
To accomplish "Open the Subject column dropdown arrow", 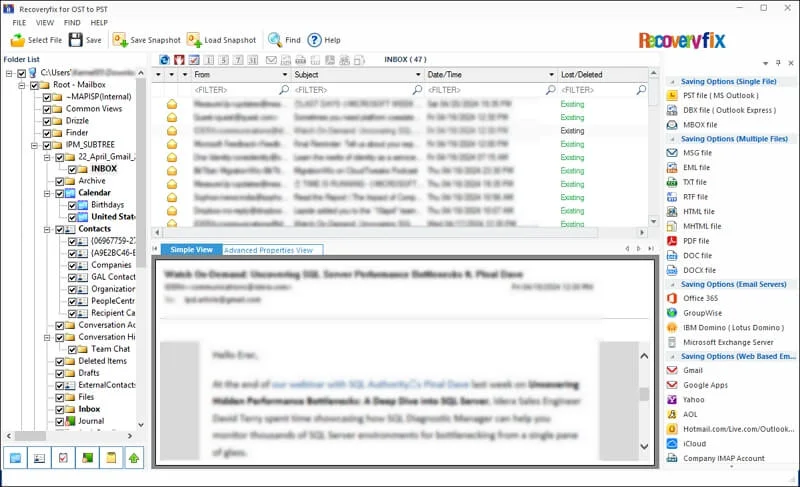I will [418, 74].
